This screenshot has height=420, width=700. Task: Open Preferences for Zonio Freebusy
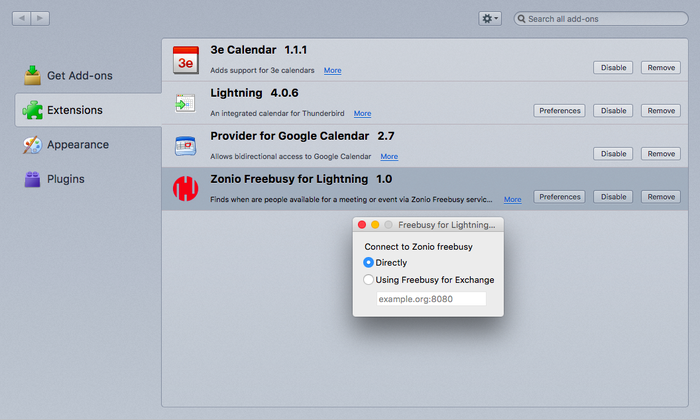coord(559,197)
